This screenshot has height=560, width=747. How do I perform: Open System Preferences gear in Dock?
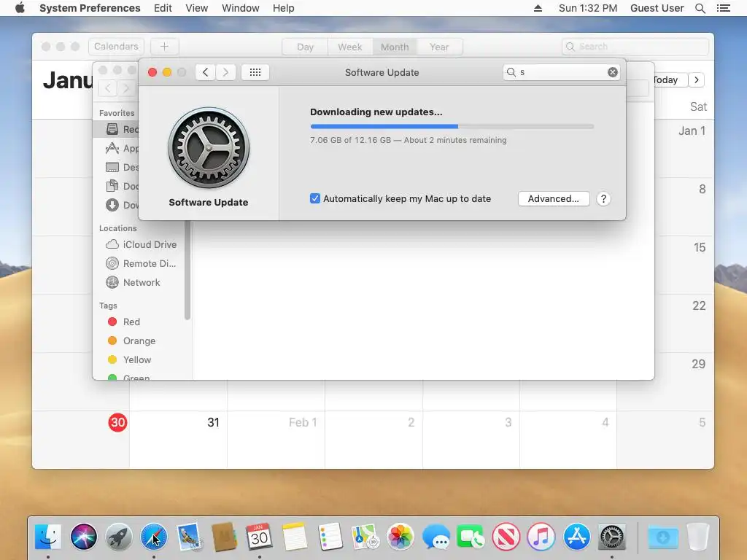point(612,537)
